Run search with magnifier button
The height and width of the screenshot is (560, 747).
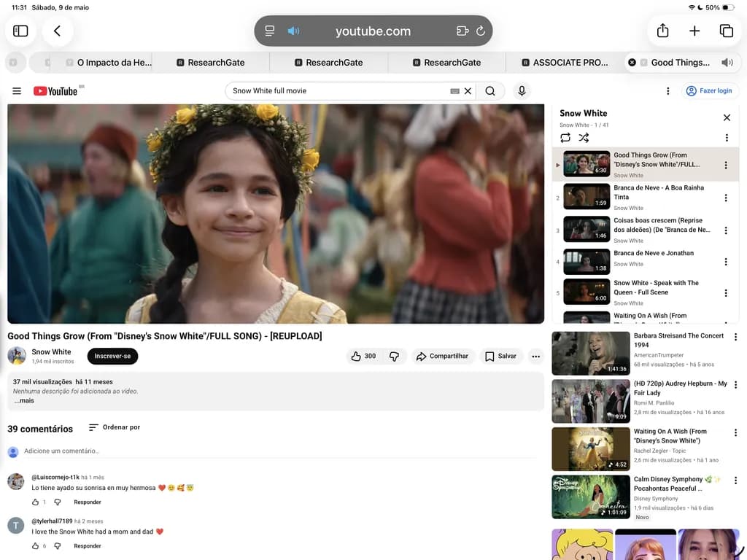coord(489,91)
